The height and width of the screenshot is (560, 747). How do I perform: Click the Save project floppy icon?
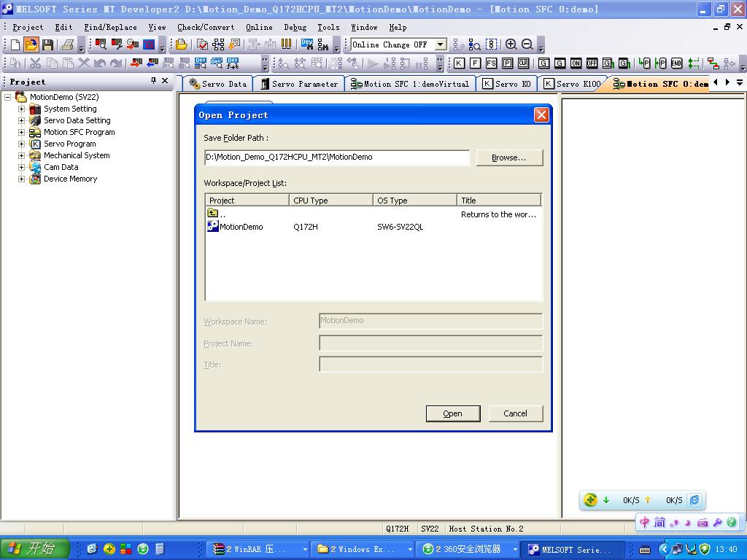47,45
